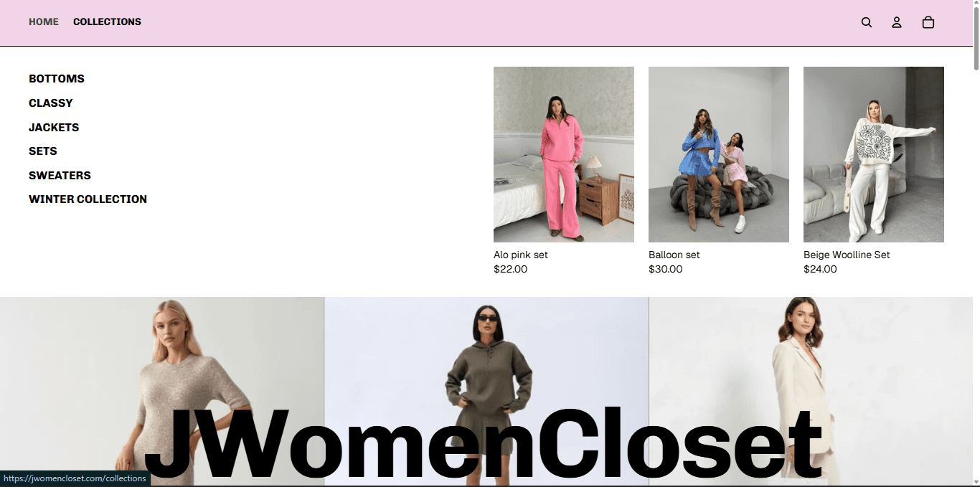Click the Balloon set title
This screenshot has height=487, width=980.
coord(674,255)
